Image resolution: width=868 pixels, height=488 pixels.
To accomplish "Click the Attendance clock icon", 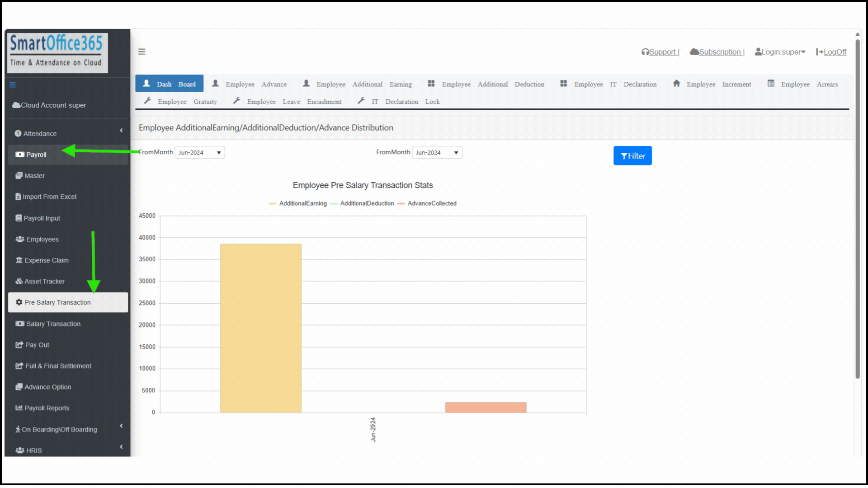I will click(18, 133).
